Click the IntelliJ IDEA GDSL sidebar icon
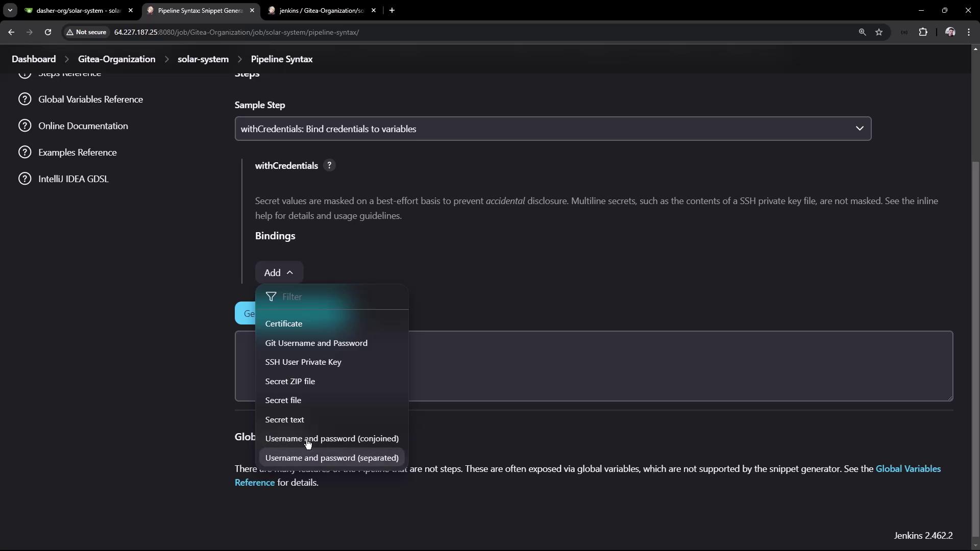The height and width of the screenshot is (551, 980). pos(24,179)
